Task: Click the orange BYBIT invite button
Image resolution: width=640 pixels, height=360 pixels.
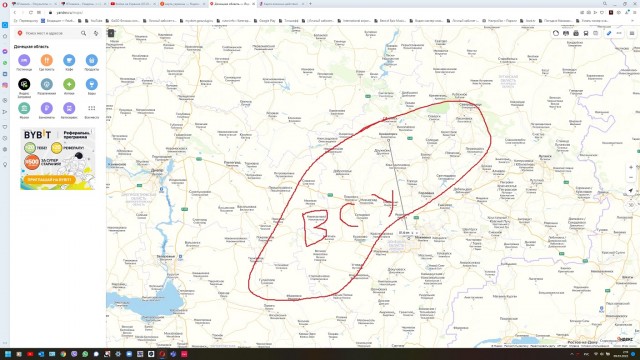Action: coord(49,180)
